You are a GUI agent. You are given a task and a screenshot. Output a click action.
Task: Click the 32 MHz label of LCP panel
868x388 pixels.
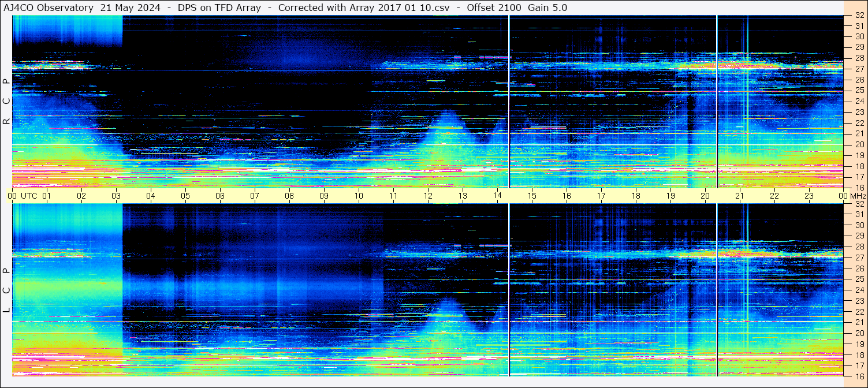(x=859, y=204)
